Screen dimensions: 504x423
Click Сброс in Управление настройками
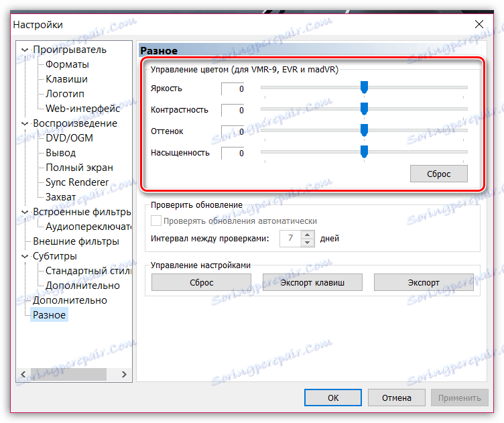click(201, 282)
